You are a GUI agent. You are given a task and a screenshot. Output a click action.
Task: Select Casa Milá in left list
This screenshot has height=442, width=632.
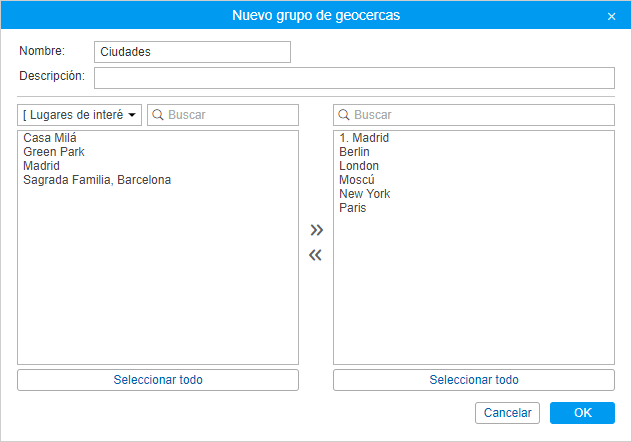[x=50, y=138]
